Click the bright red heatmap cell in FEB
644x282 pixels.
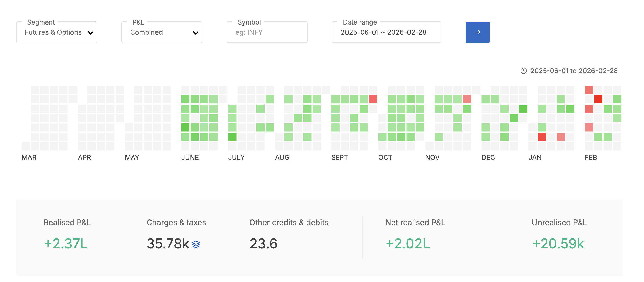[598, 99]
